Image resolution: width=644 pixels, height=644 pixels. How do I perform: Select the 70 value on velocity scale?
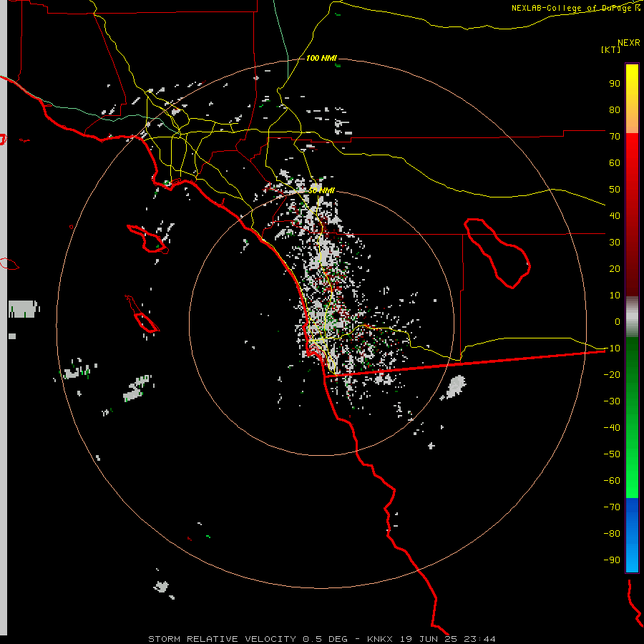pos(615,137)
